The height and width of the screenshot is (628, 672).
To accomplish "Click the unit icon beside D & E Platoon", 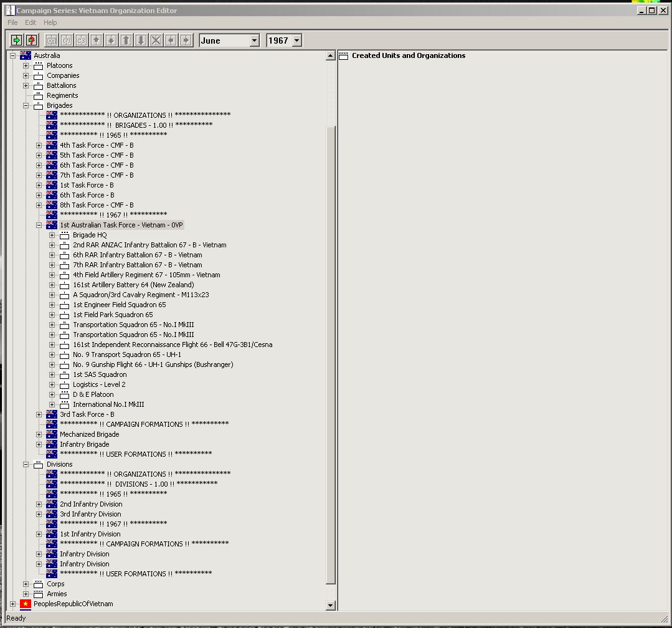I will click(64, 394).
